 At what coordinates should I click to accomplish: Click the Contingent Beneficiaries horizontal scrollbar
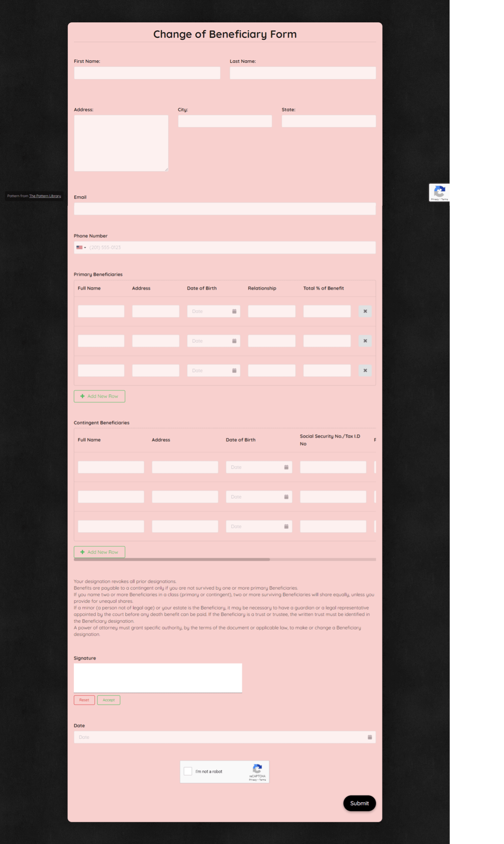pyautogui.click(x=172, y=559)
